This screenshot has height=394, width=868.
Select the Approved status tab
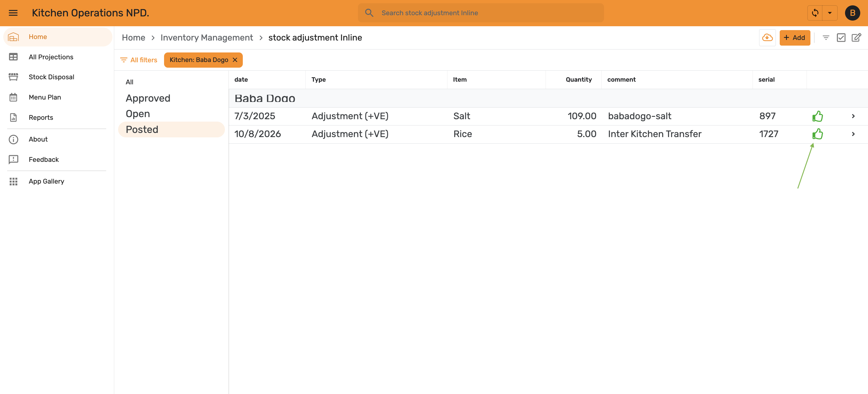coord(148,98)
